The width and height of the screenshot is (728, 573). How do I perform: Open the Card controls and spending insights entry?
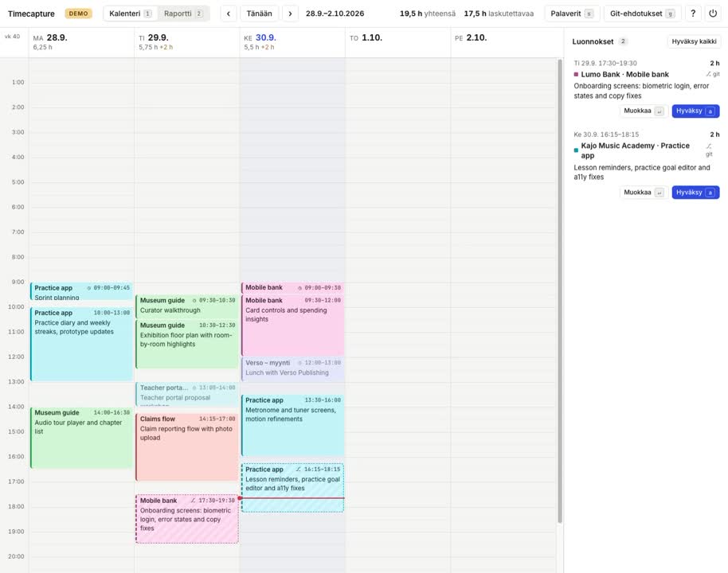pyautogui.click(x=292, y=325)
